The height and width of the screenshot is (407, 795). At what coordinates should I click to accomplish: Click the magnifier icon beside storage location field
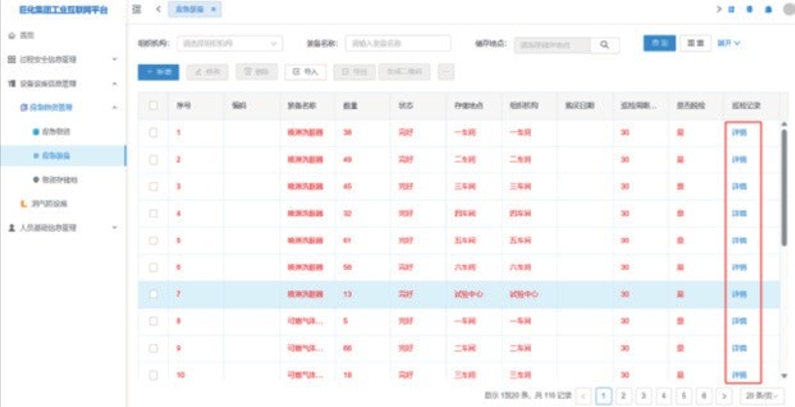[x=604, y=45]
